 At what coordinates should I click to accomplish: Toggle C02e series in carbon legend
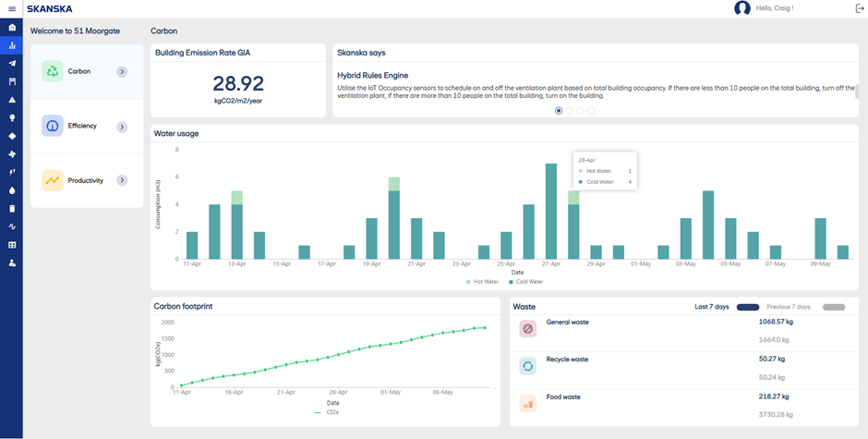[326, 412]
